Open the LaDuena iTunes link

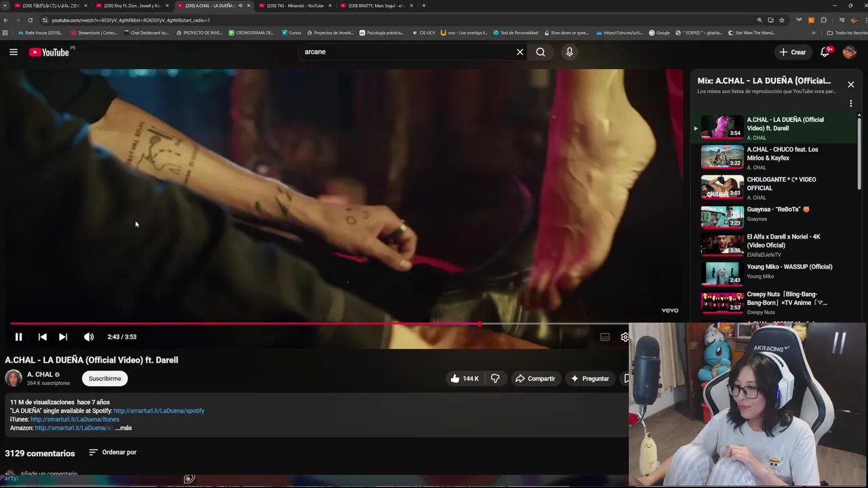tap(75, 420)
